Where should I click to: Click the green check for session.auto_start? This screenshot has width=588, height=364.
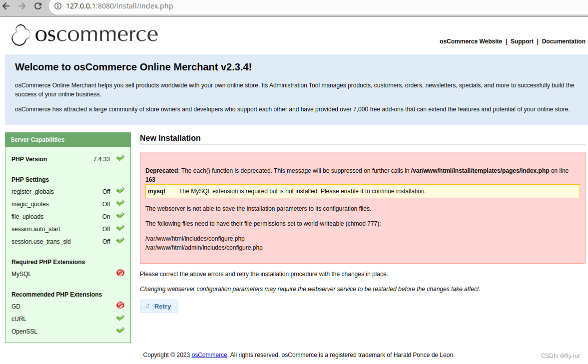(120, 228)
